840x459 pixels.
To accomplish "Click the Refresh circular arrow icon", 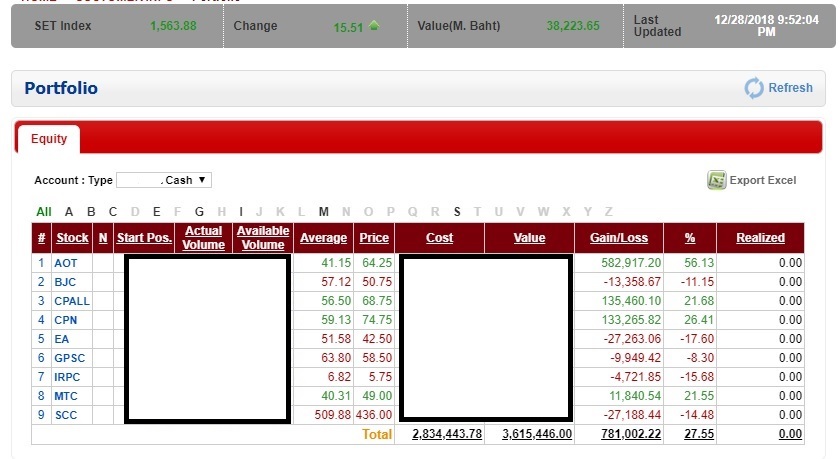I will [754, 88].
